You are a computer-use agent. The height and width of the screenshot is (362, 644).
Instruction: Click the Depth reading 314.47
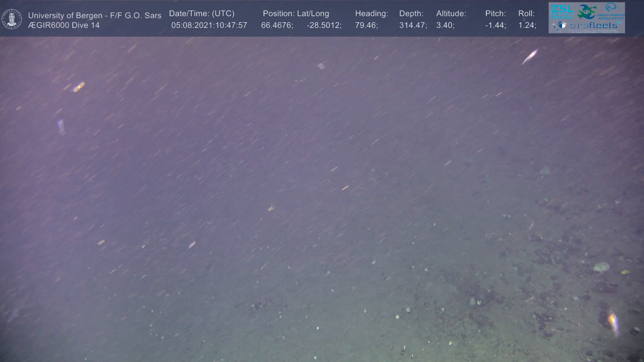pyautogui.click(x=412, y=25)
